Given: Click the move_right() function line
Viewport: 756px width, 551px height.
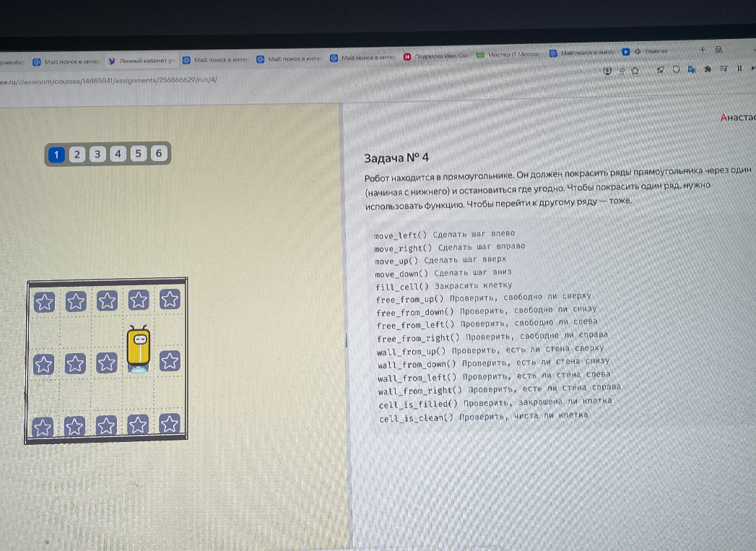Looking at the screenshot, I should click(x=450, y=247).
